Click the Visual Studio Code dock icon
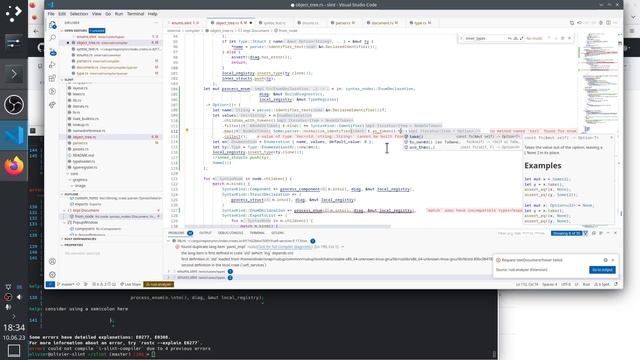 (x=14, y=136)
